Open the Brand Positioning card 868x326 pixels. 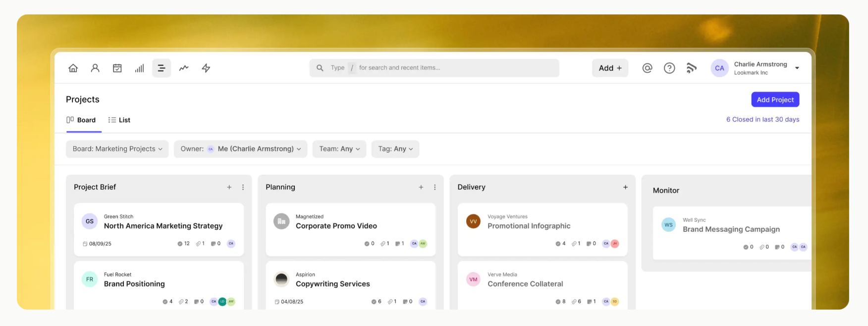[x=159, y=285]
